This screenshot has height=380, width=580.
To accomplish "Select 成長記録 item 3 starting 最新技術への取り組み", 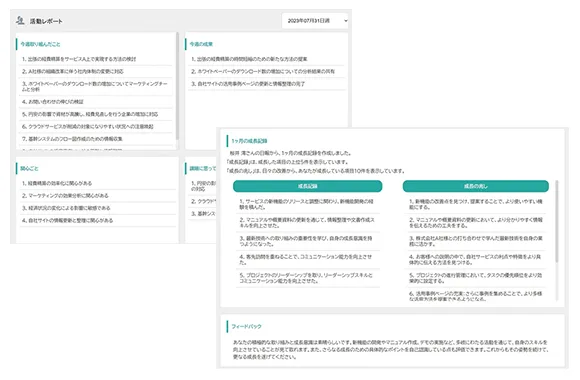I will [308, 241].
